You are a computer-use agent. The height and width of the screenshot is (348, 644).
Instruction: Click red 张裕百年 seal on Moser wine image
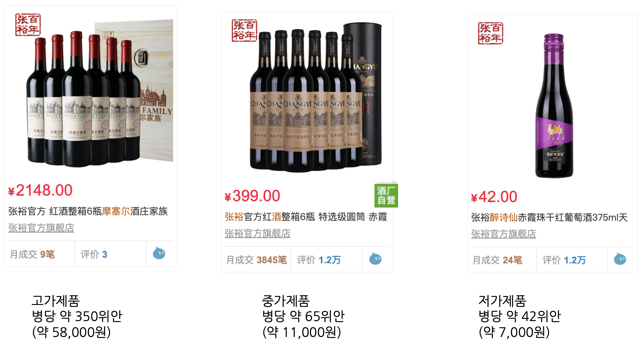[28, 25]
